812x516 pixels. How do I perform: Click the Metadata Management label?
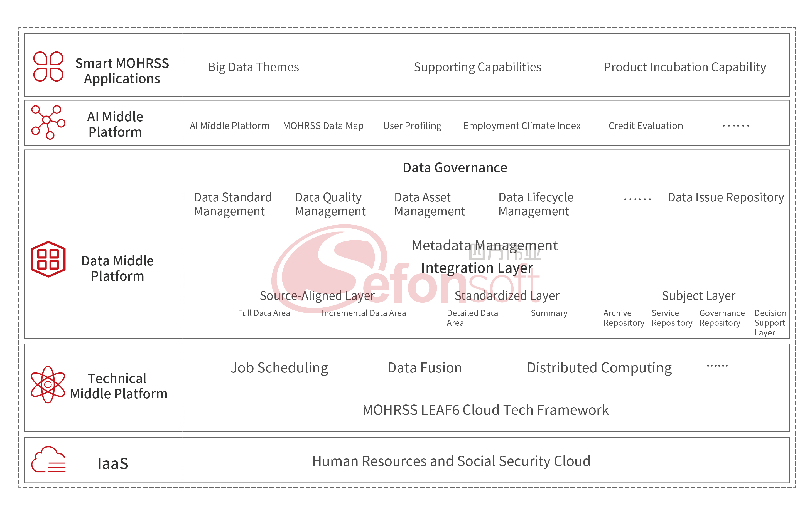coord(484,245)
